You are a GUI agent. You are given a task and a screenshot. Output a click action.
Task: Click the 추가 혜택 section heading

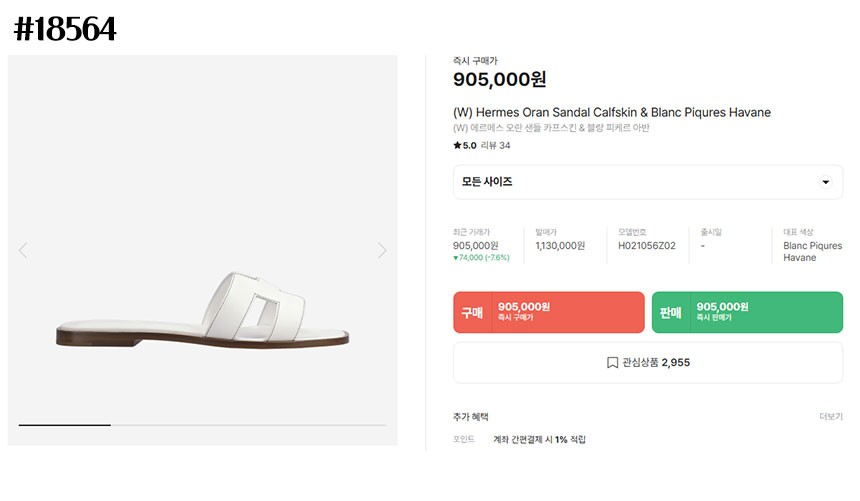point(471,417)
